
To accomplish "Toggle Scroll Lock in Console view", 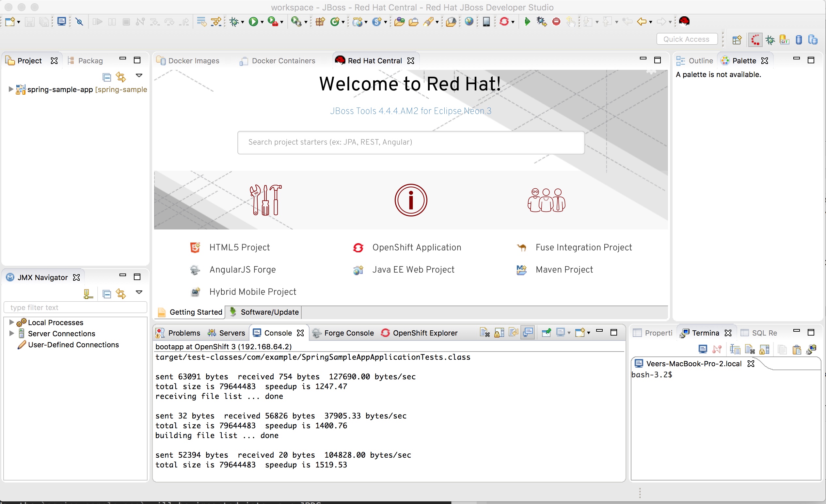I will [499, 332].
